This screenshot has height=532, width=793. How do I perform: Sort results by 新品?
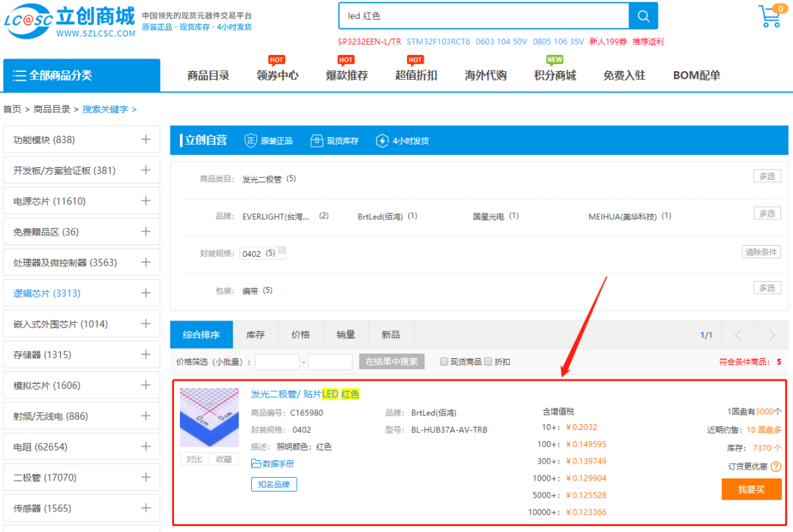tap(391, 335)
